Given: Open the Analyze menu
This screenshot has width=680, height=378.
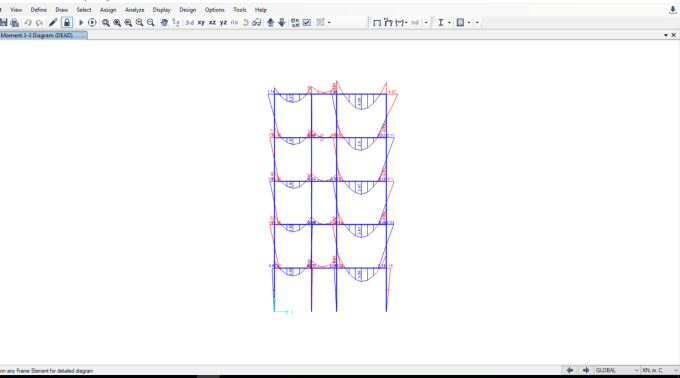Looking at the screenshot, I should tap(134, 10).
